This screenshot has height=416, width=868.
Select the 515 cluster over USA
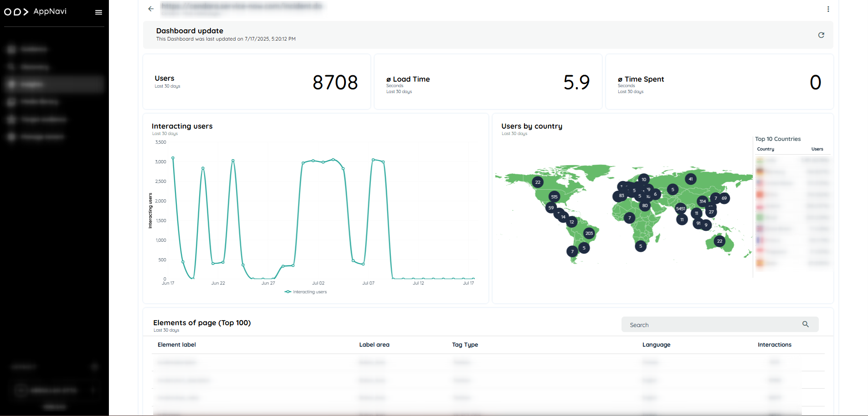tap(554, 197)
